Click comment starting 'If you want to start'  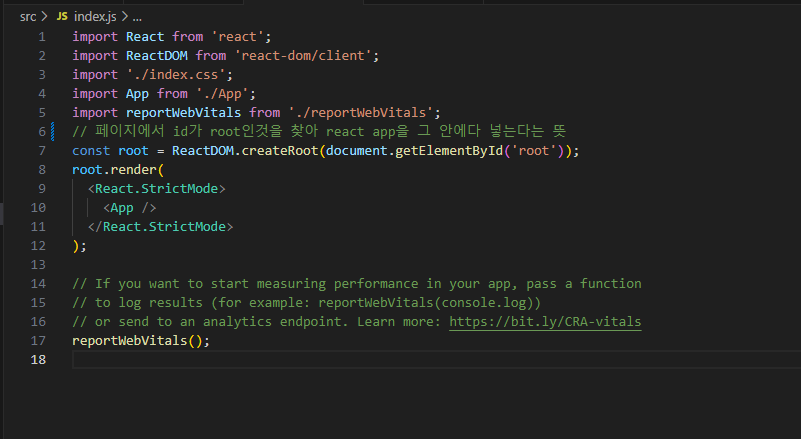(357, 284)
